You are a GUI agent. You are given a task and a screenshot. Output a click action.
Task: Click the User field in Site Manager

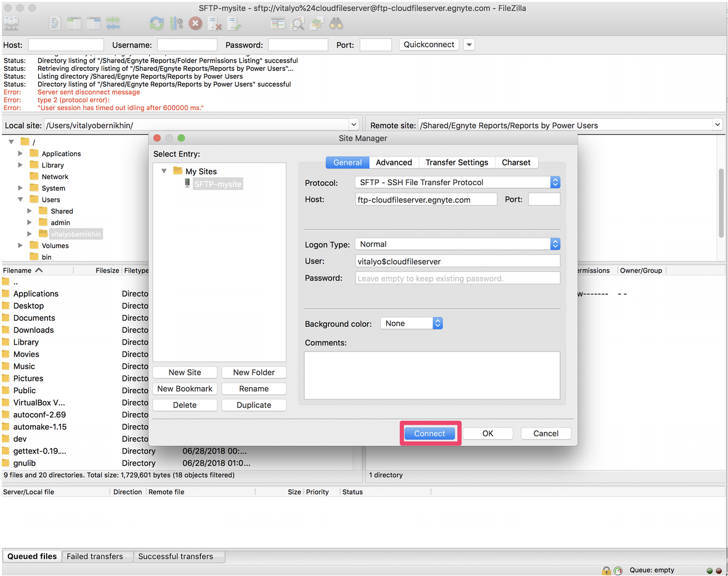point(458,261)
